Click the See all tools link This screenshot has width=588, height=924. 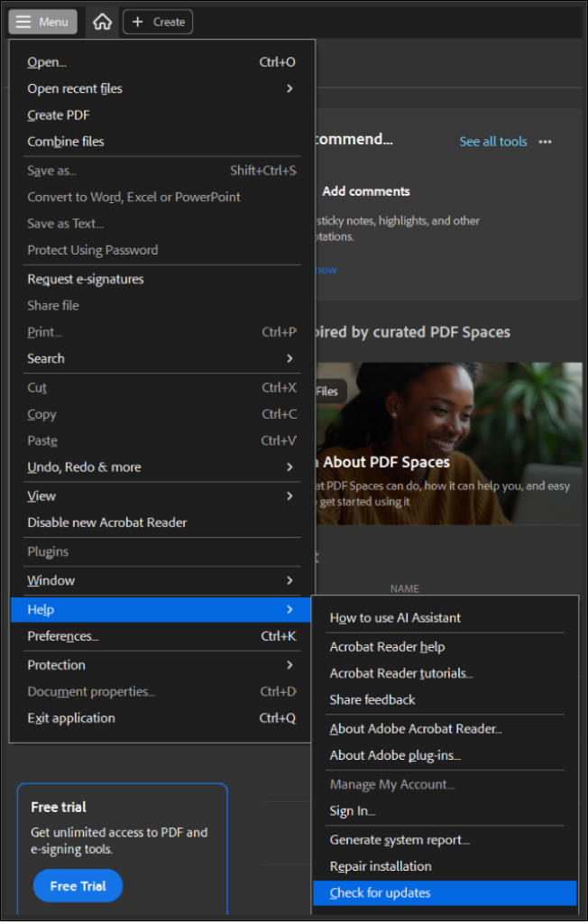pos(493,142)
